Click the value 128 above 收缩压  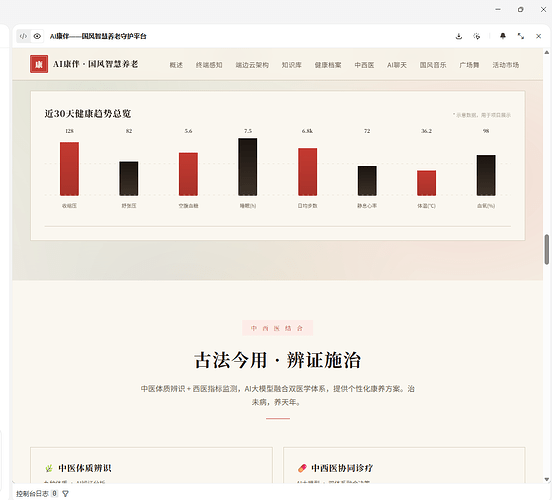coord(69,131)
